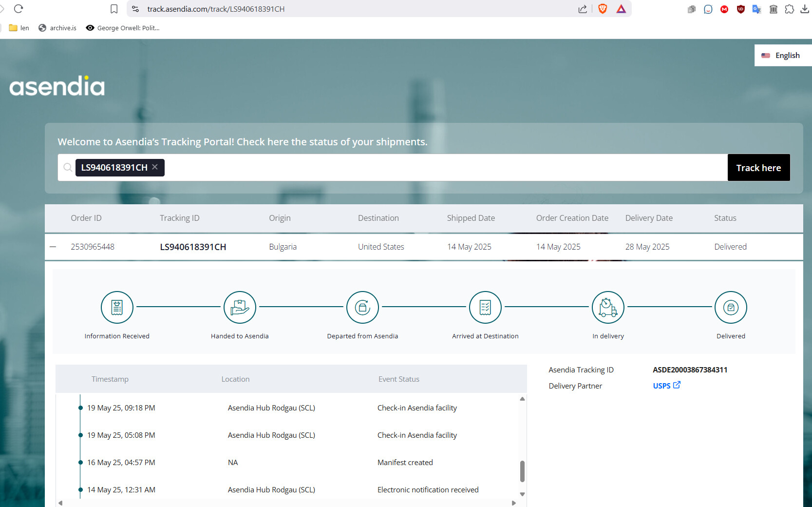Click the 28 May 2025 delivery date cell
This screenshot has height=507, width=812.
click(x=647, y=247)
